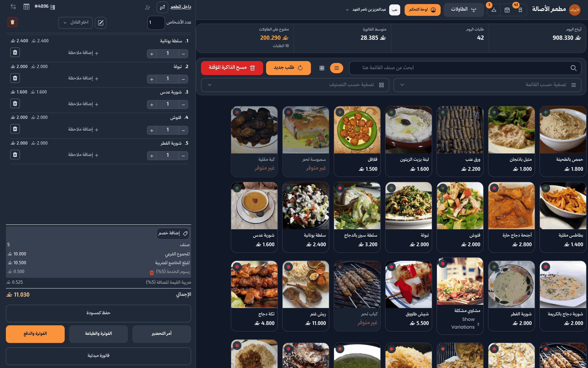Screen dimensions: 588x368
Task: Increase سلطة يونانية quantity with the plus button
Action: point(152,54)
